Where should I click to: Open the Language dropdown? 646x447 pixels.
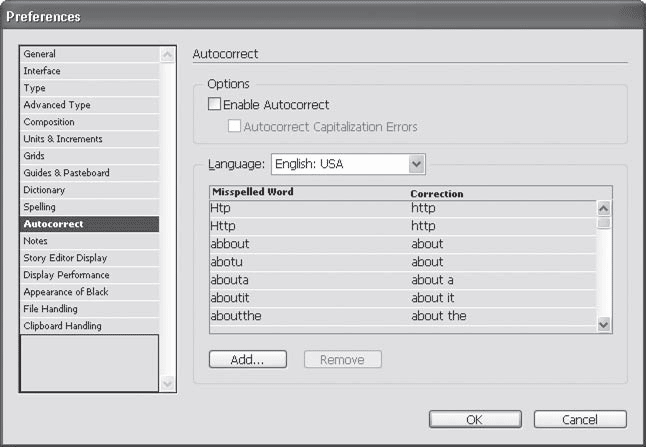pos(417,163)
